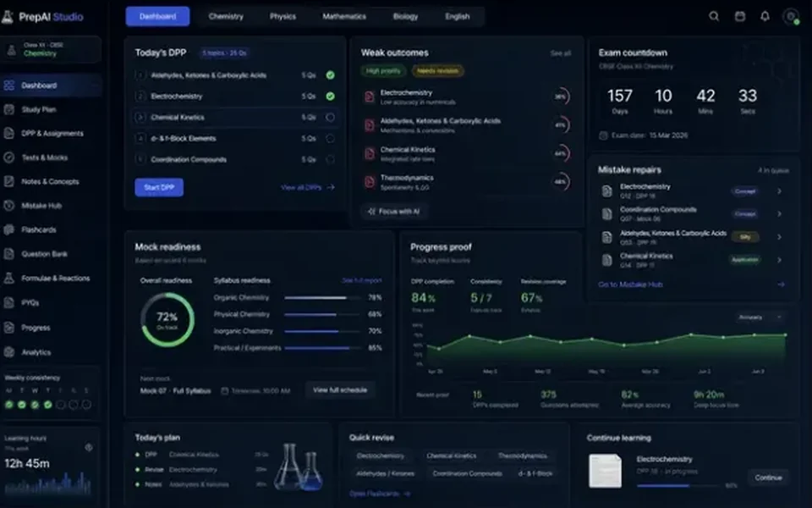This screenshot has width=812, height=508.
Task: Click View full schedule button
Action: [340, 389]
